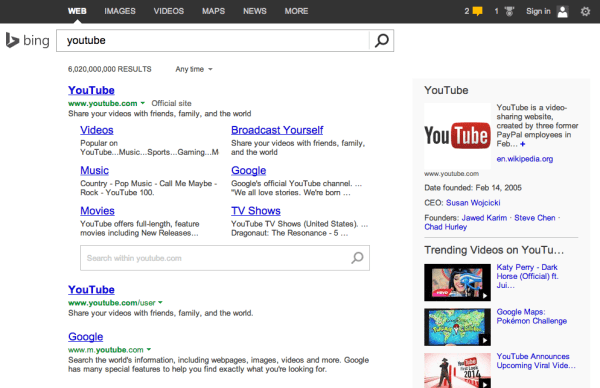Click the Official site label
The image size is (600, 388).
coord(171,103)
